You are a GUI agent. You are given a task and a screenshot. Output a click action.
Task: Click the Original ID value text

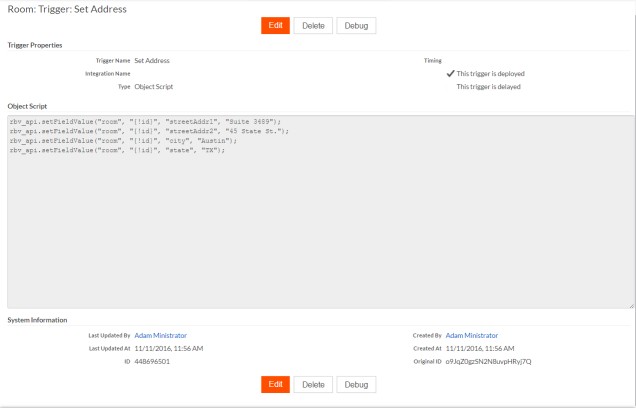pos(489,361)
